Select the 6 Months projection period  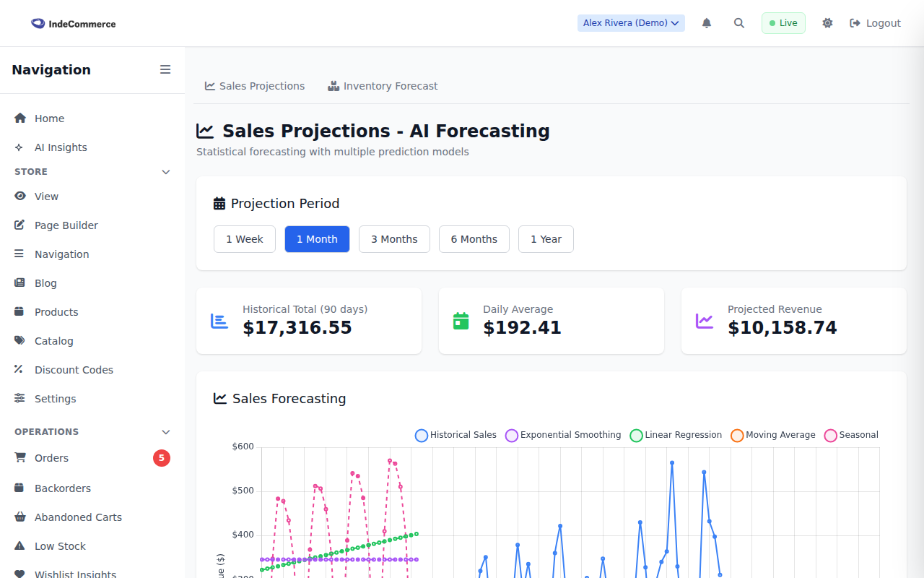point(474,239)
